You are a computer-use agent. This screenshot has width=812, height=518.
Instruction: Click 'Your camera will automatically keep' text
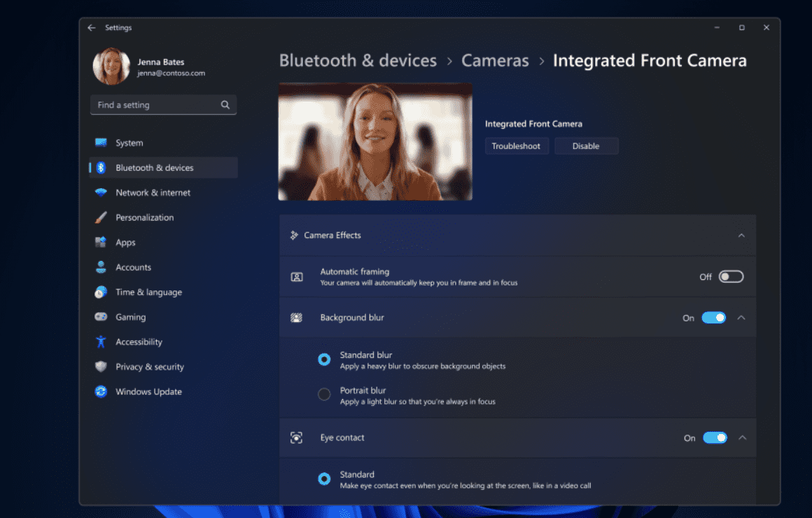[x=419, y=283]
